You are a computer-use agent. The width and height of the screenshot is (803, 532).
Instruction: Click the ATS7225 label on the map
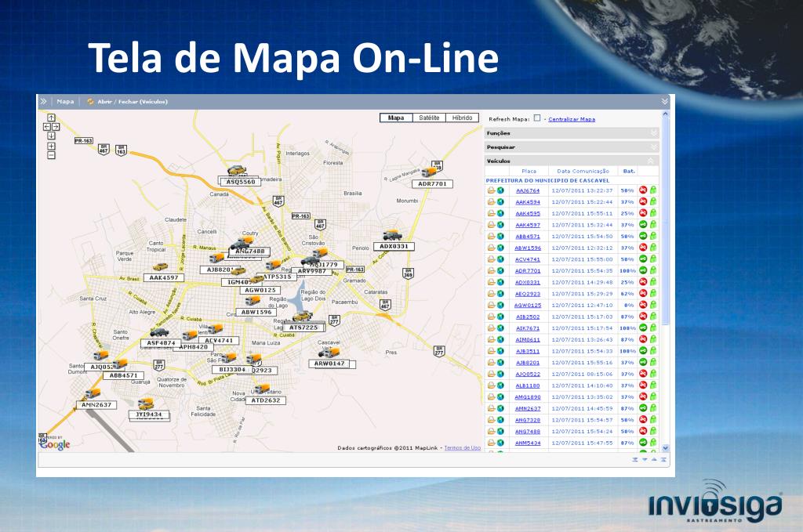303,328
